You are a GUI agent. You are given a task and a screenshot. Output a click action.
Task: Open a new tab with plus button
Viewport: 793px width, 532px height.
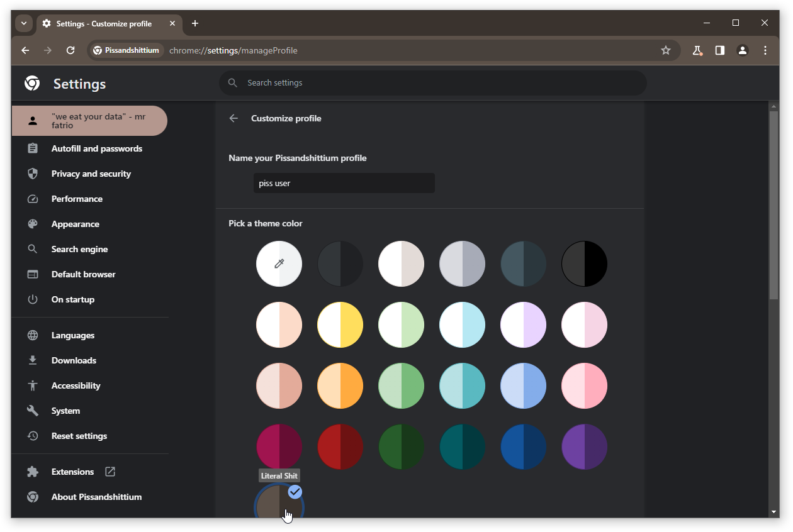(x=195, y=23)
